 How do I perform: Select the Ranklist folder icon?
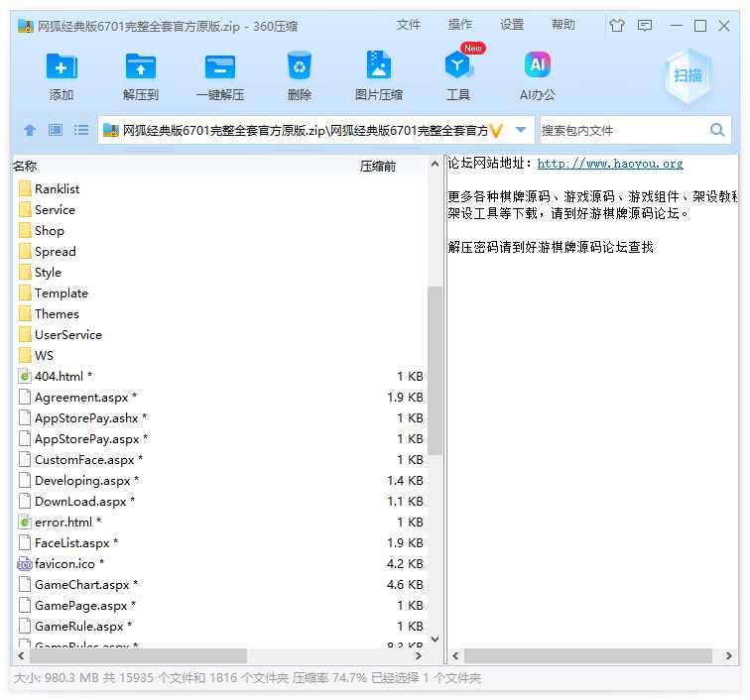25,188
